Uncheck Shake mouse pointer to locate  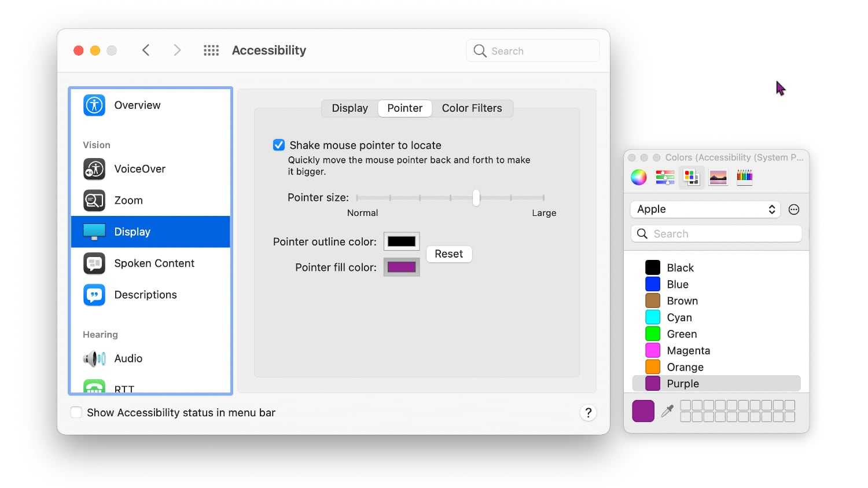click(279, 145)
